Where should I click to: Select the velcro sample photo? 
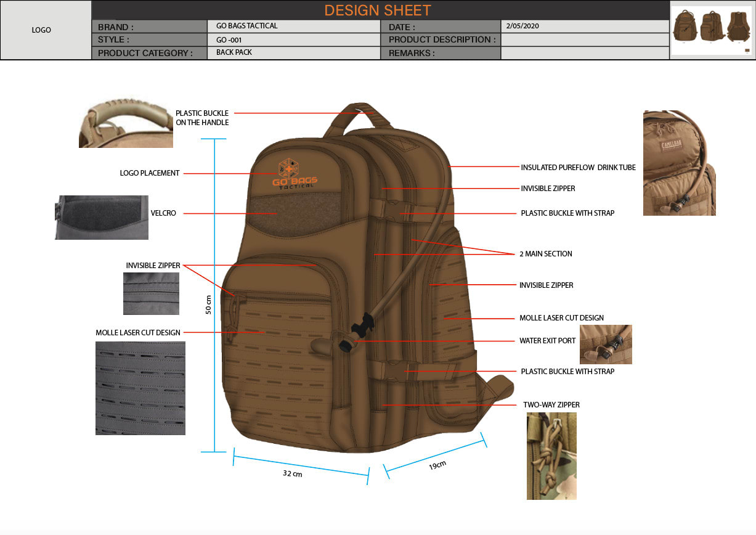[102, 218]
